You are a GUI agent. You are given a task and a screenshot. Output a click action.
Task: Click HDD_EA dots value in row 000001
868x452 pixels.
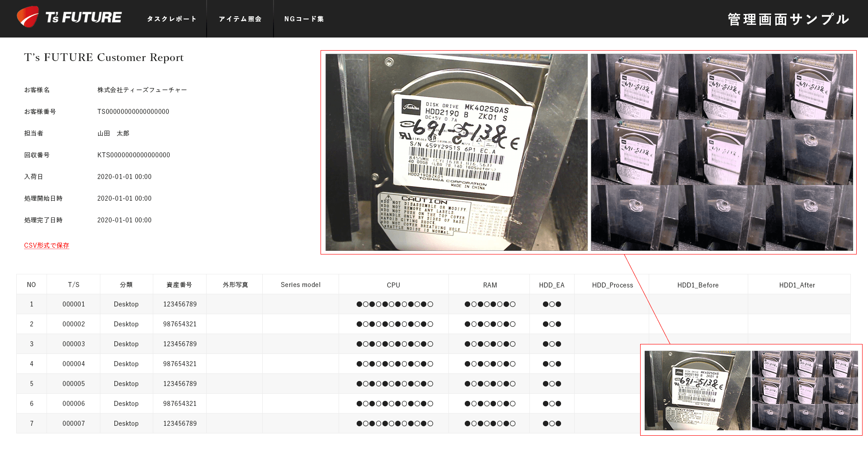click(552, 304)
